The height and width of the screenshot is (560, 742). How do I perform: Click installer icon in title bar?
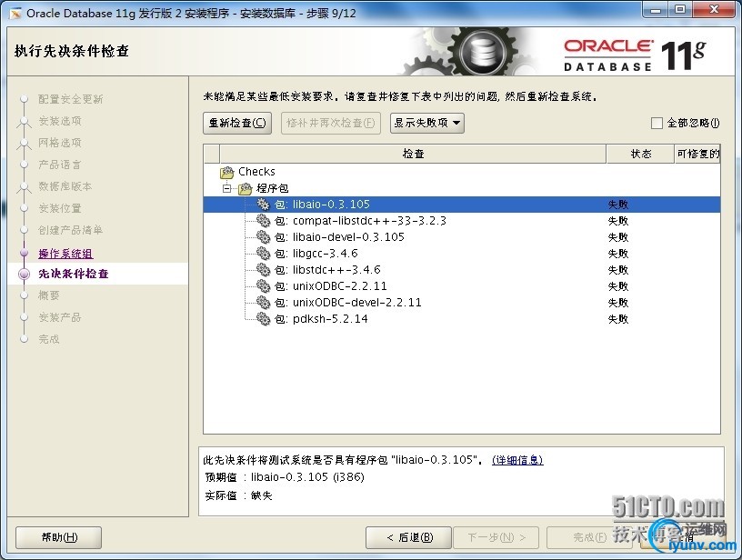point(15,14)
